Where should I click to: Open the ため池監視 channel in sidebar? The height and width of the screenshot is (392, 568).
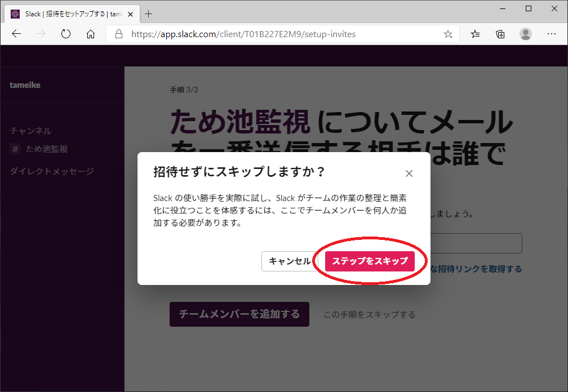pyautogui.click(x=46, y=149)
